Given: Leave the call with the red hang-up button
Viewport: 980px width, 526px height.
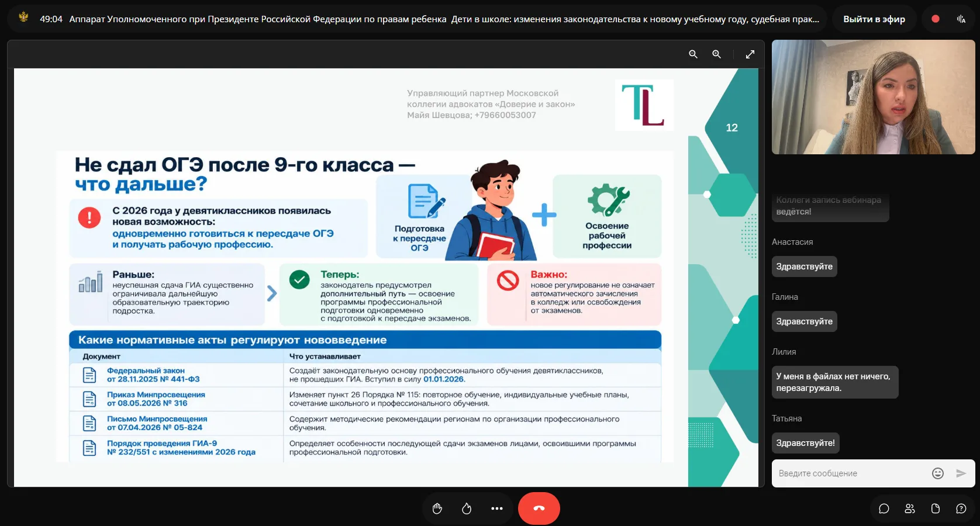Looking at the screenshot, I should [x=539, y=508].
